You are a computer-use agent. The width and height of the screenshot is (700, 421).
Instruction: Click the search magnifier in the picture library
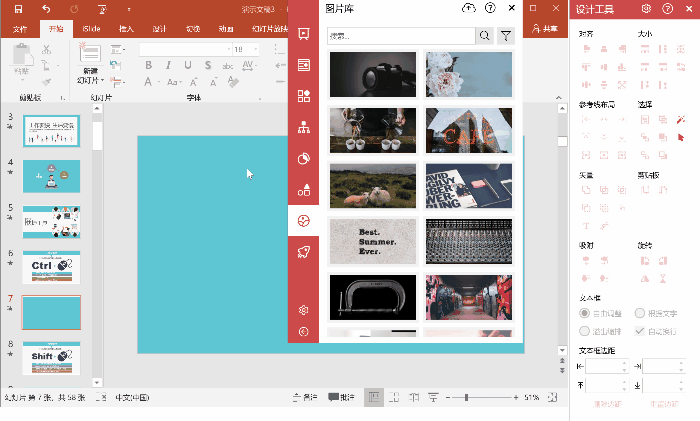coord(485,36)
